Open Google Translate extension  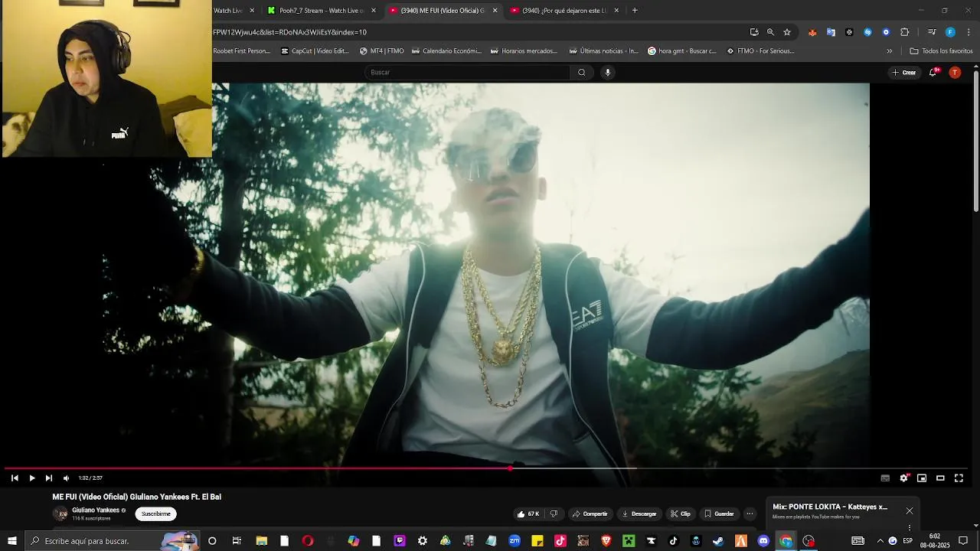tap(831, 32)
